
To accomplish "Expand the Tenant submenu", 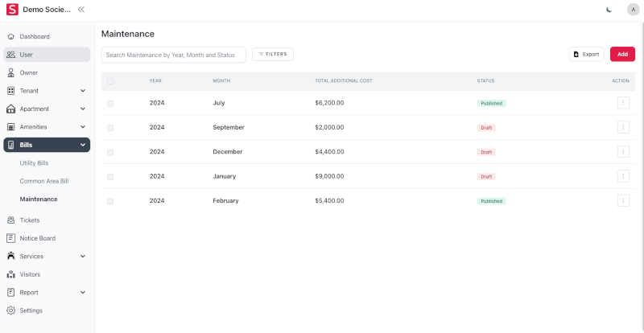I will [83, 91].
